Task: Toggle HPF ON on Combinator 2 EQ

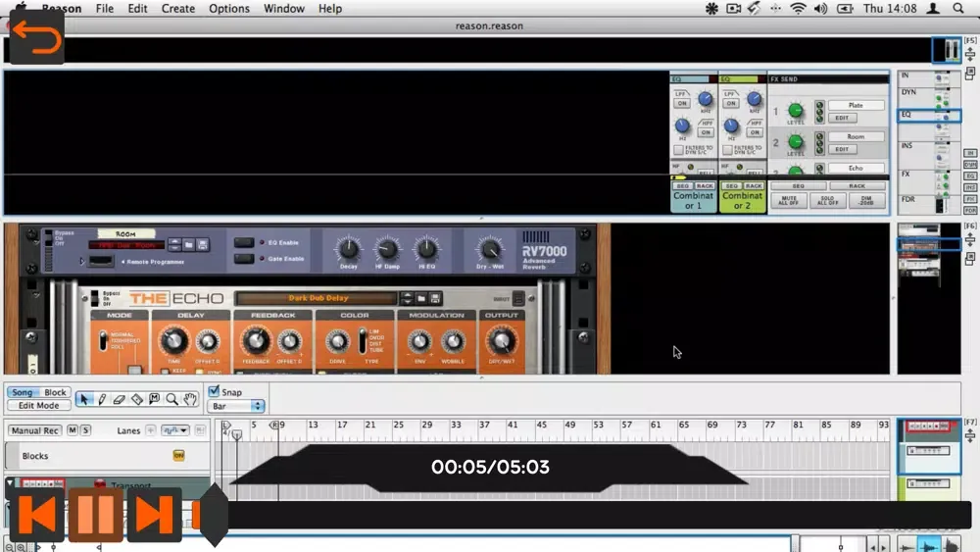Action: pos(755,132)
